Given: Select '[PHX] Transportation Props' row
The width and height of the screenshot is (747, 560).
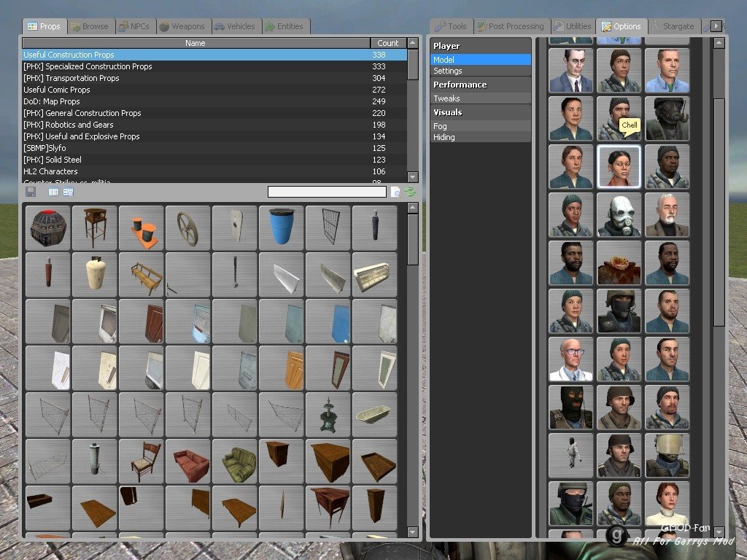Looking at the screenshot, I should click(214, 78).
